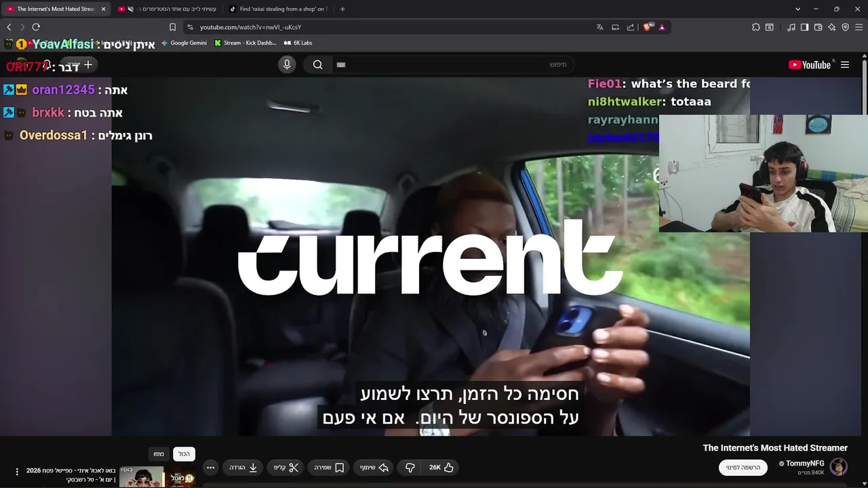Screen dimensions: 868x488
Task: Open TommyNFG channel avatar
Action: pyautogui.click(x=839, y=467)
